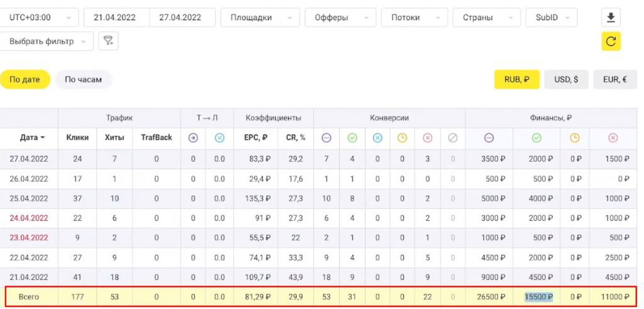644x309 pixels.
Task: Click green approved icon in Конверсии header
Action: (x=352, y=138)
